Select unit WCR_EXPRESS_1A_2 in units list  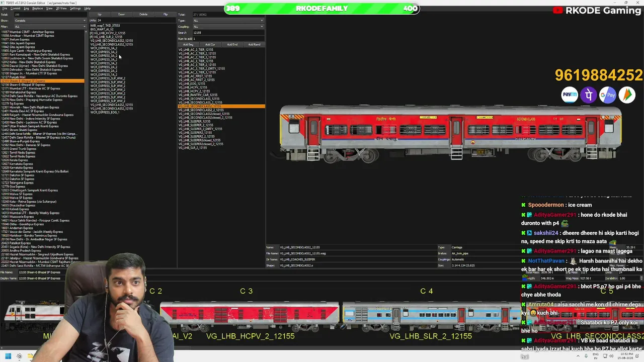(104, 75)
